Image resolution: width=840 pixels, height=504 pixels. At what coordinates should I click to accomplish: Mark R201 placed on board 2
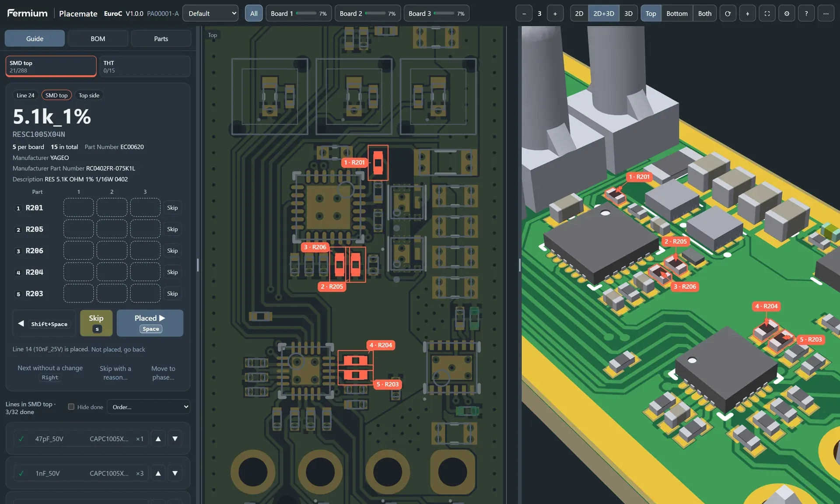click(112, 207)
